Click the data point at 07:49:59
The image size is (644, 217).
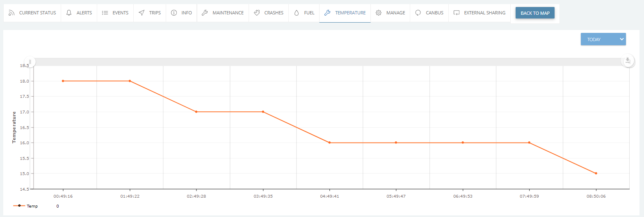[529, 143]
